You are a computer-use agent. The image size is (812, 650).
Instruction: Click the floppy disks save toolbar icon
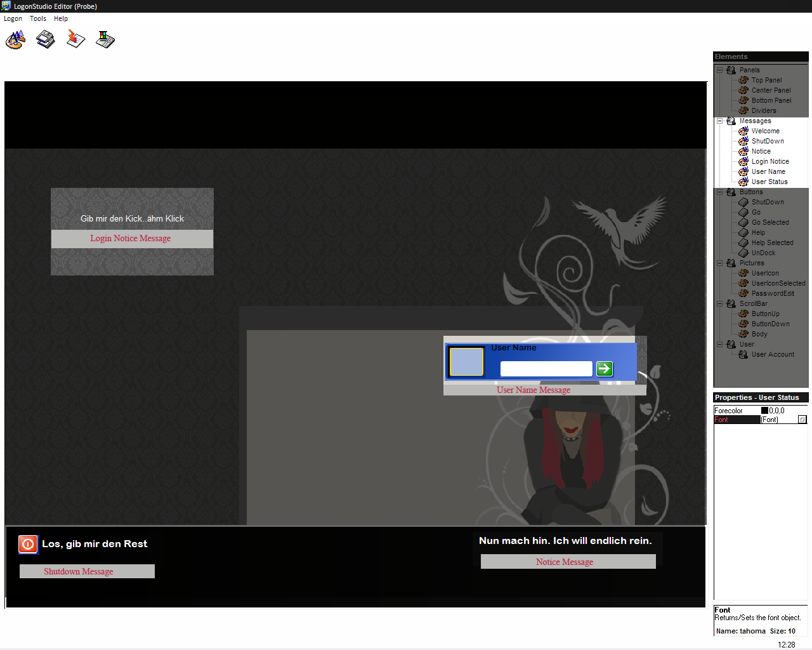point(46,40)
